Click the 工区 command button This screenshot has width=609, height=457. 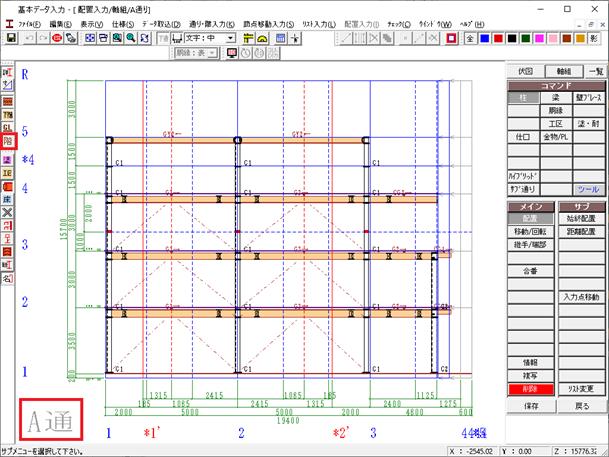(556, 124)
